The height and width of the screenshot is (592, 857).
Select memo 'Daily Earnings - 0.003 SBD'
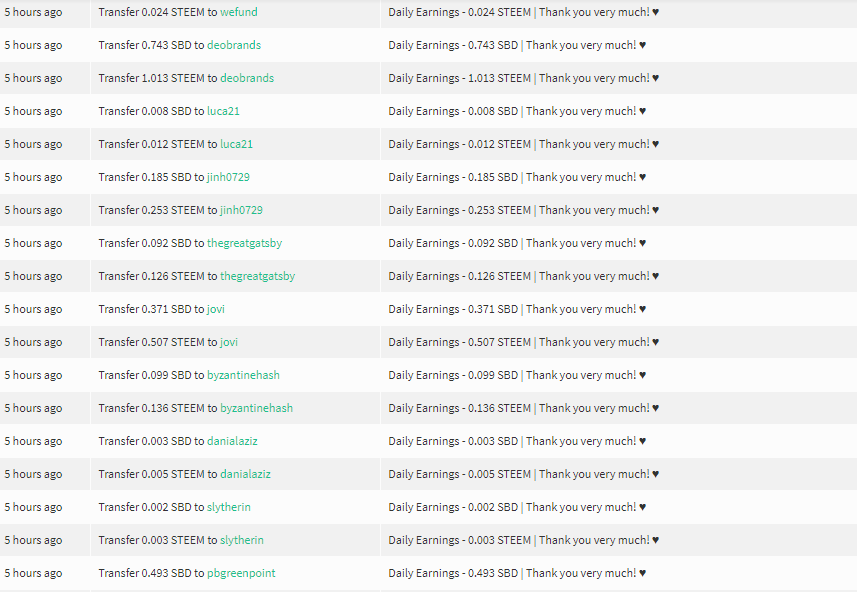pyautogui.click(x=453, y=441)
